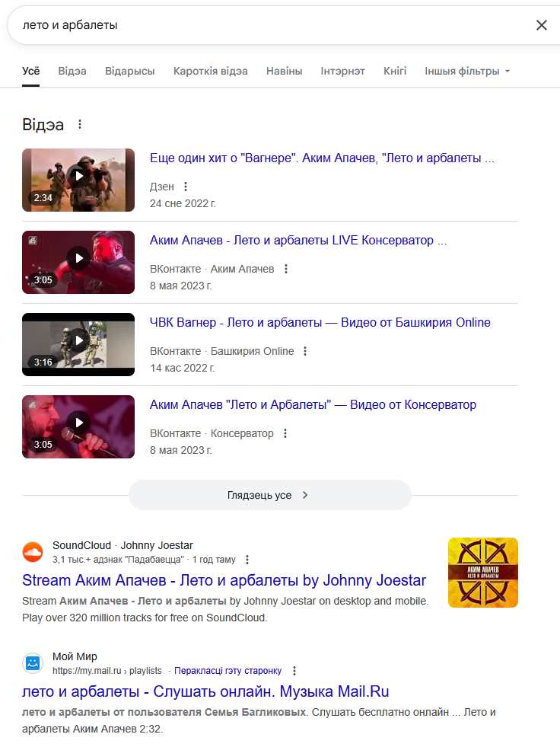The image size is (560, 747).
Task: Open the Stream Аким Апачев SoundCloud link
Action: click(224, 580)
